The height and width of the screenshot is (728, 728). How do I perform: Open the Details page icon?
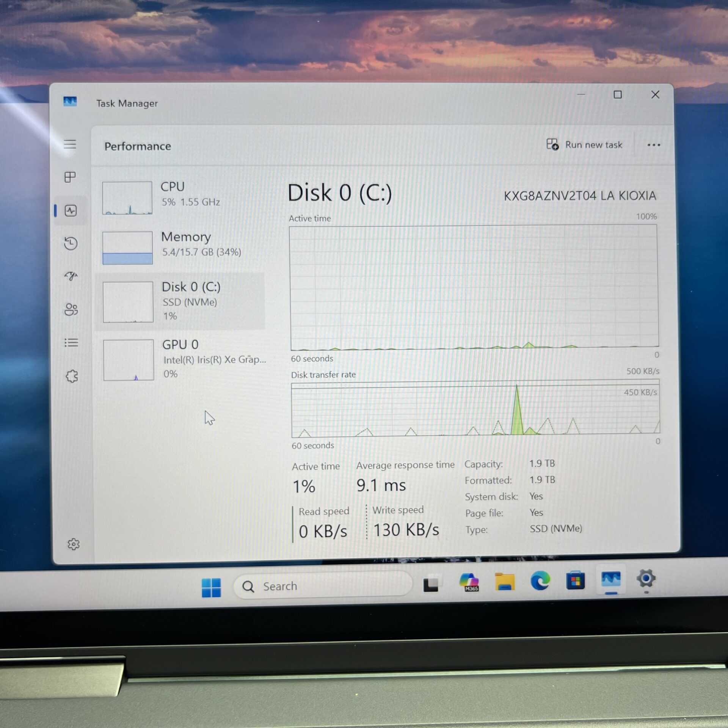tap(71, 343)
